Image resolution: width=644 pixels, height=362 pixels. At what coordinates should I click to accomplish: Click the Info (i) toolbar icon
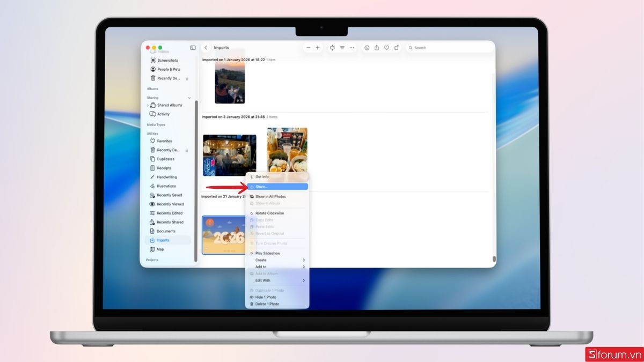pyautogui.click(x=367, y=48)
